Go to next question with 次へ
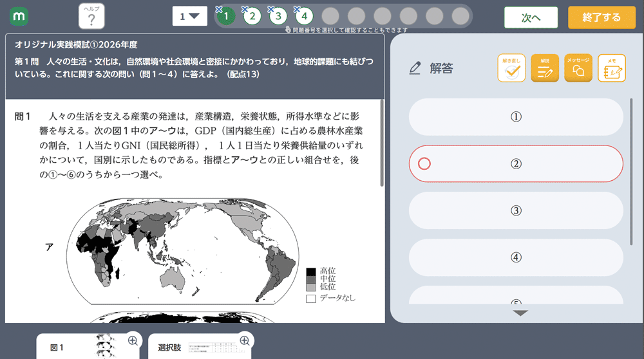Image resolution: width=644 pixels, height=359 pixels. (x=531, y=17)
